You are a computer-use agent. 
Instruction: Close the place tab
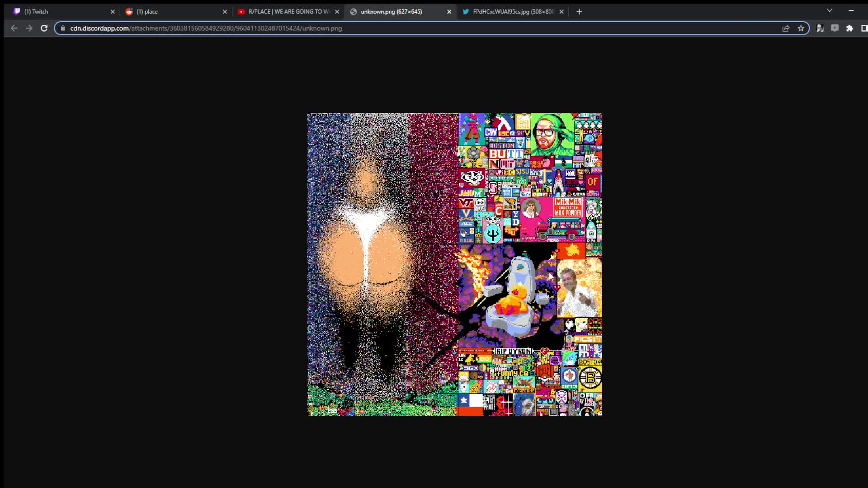tap(225, 12)
